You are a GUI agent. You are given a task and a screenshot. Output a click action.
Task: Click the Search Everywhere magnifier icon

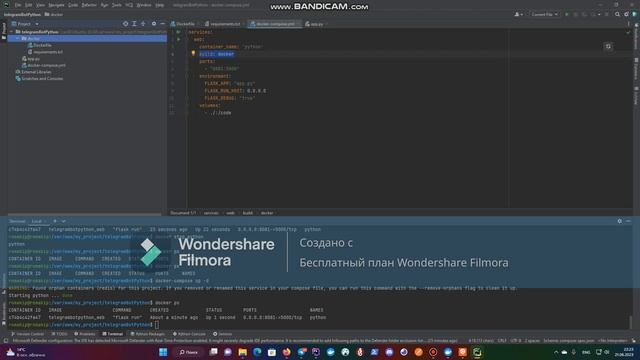point(618,14)
